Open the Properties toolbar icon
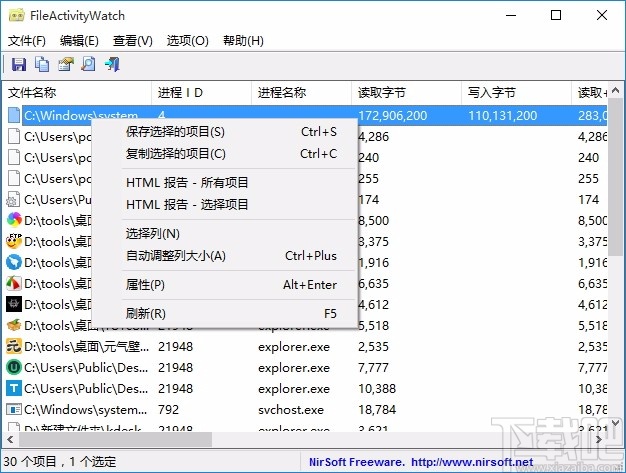 (66, 64)
